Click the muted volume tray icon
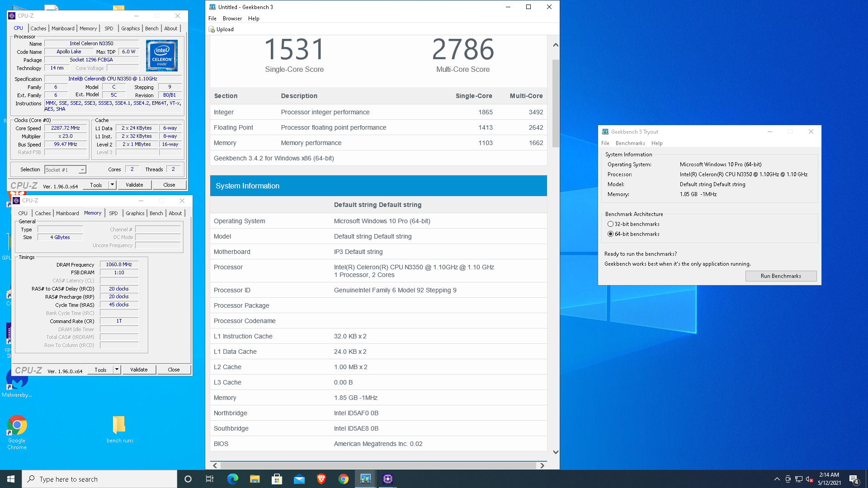Image resolution: width=868 pixels, height=488 pixels. tap(810, 479)
